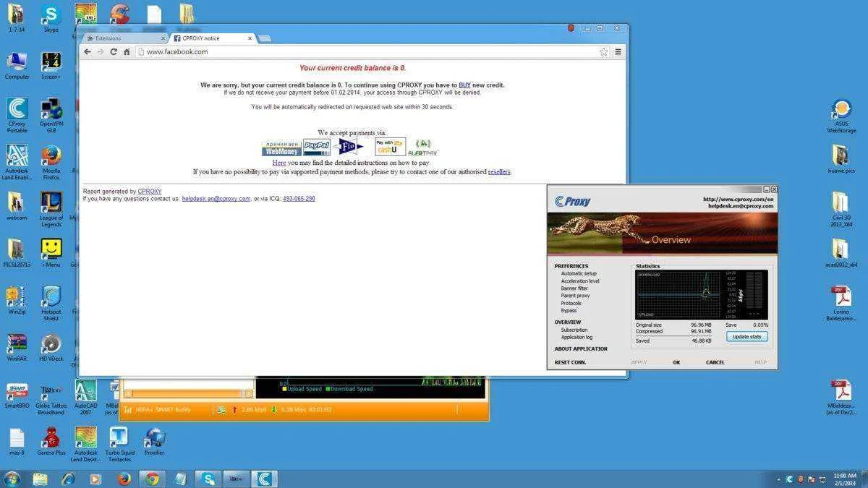Open the Chrome hamburger menu

click(618, 52)
